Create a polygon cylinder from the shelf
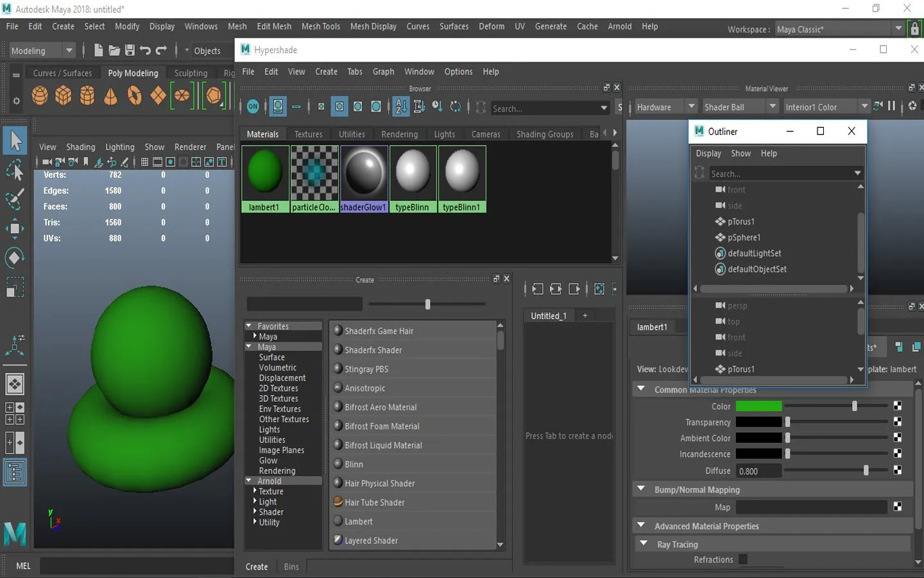Image resolution: width=924 pixels, height=578 pixels. click(87, 96)
